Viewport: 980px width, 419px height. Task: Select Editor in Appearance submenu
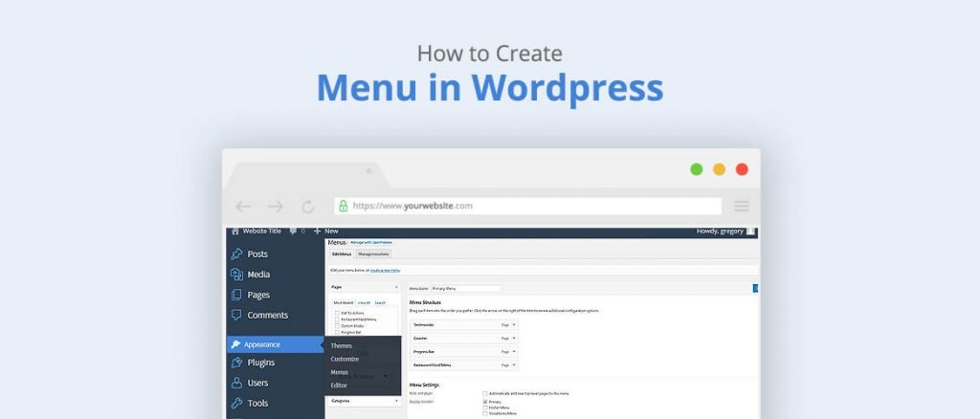pos(339,386)
